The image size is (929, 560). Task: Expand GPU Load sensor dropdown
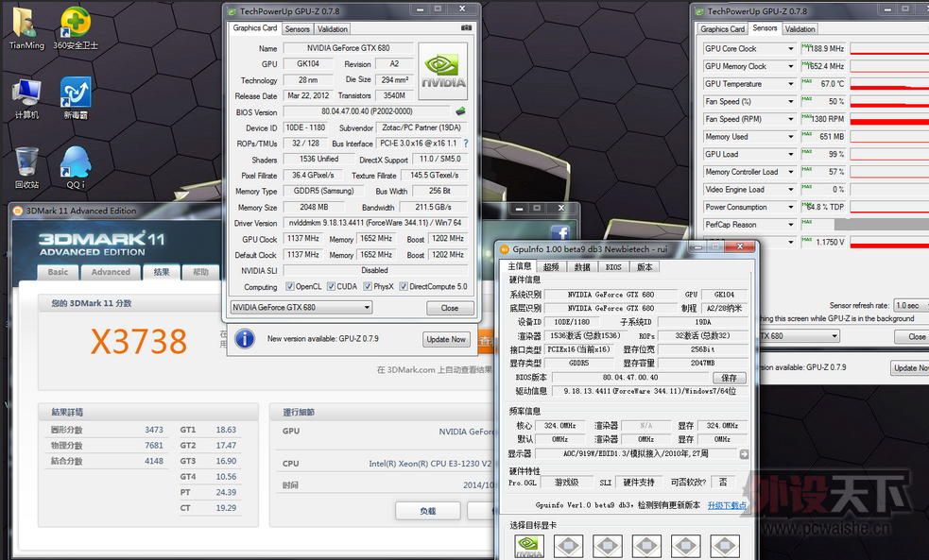790,155
